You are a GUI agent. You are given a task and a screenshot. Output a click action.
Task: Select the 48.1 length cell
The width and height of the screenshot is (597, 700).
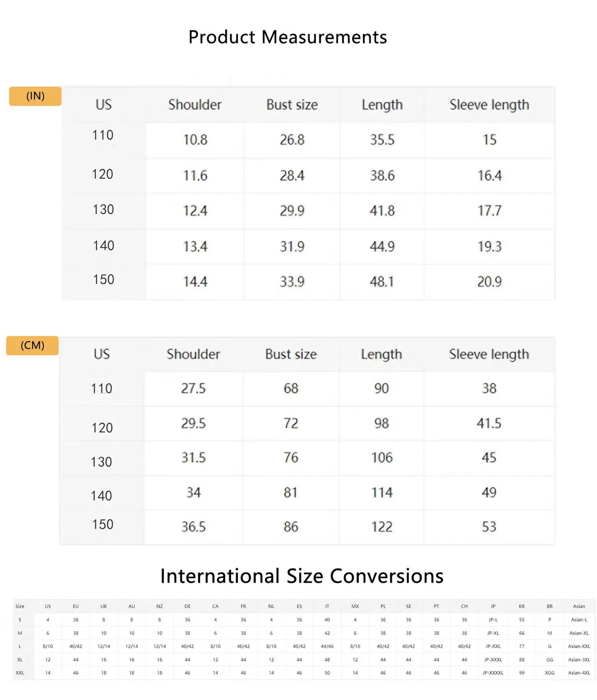point(382,281)
